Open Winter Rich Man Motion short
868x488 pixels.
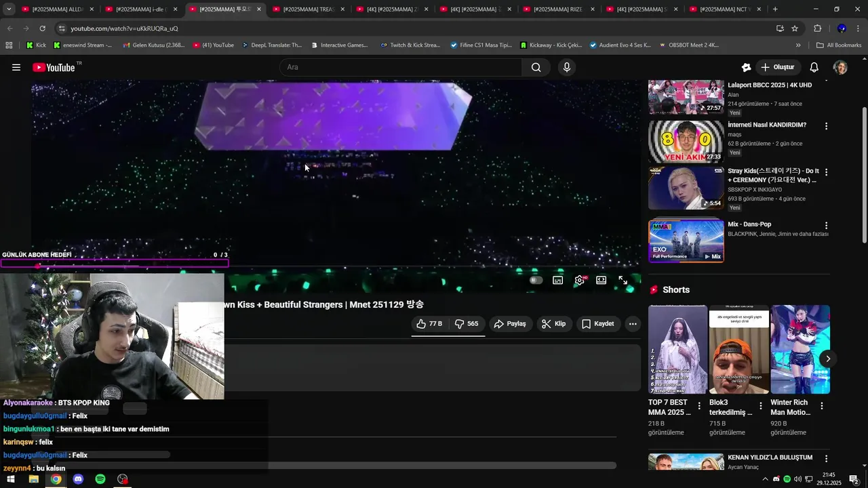tap(800, 349)
